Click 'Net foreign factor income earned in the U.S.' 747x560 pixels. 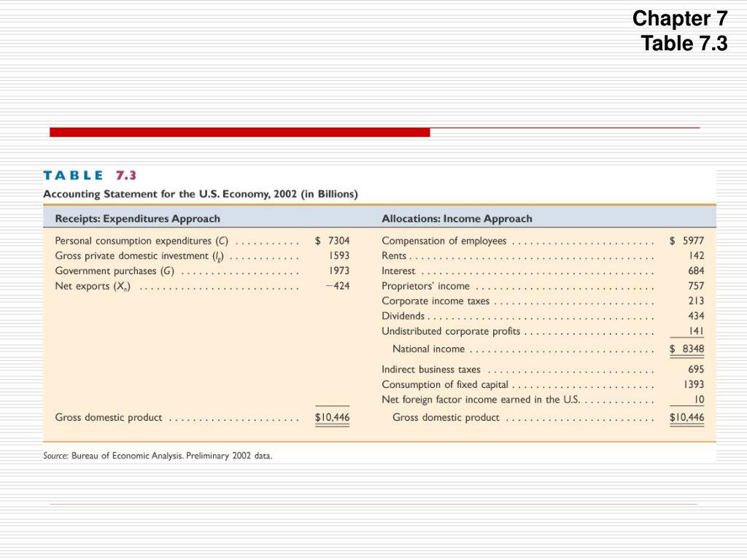coord(481,400)
